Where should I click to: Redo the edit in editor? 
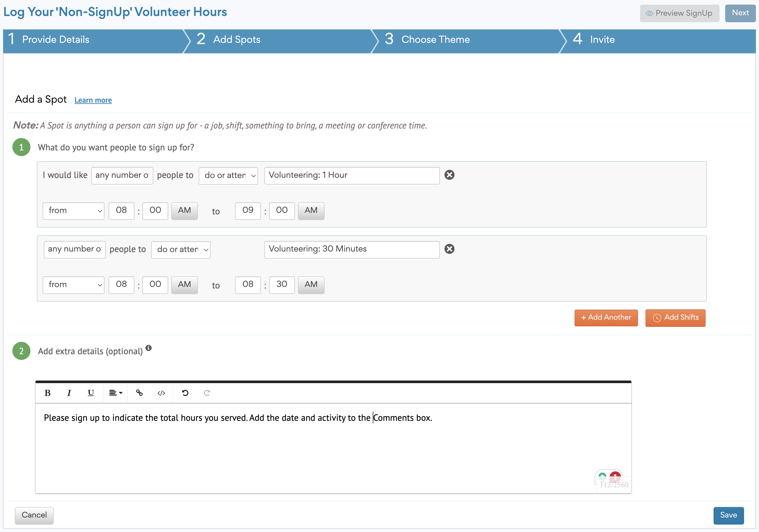point(207,393)
